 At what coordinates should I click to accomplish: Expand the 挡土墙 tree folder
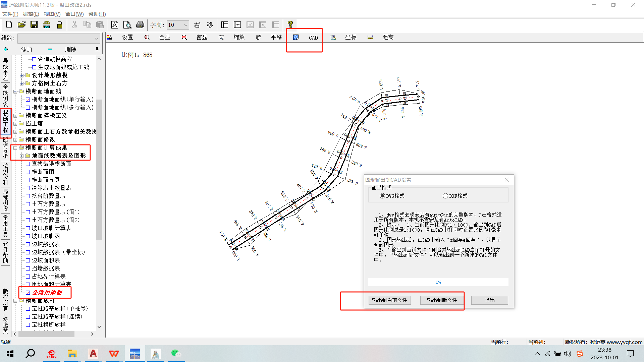point(15,124)
